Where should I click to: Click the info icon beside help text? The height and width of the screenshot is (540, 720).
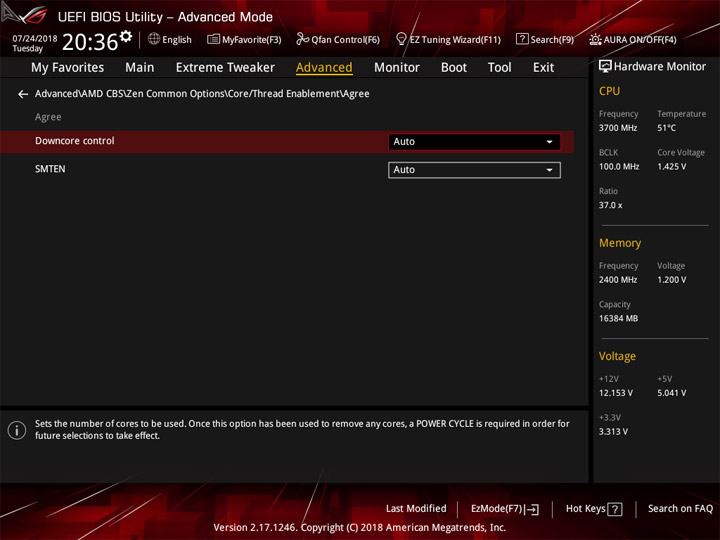(17, 430)
